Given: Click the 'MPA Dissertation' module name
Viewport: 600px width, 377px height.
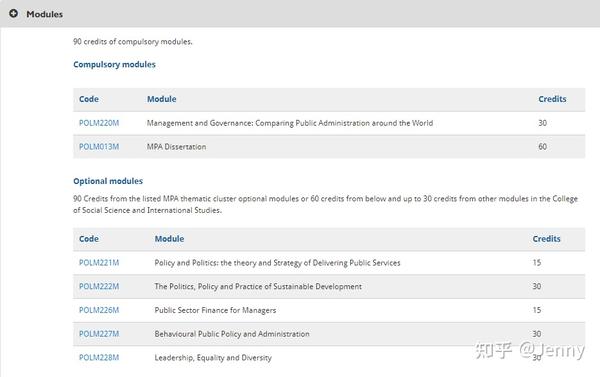Looking at the screenshot, I should coord(176,147).
